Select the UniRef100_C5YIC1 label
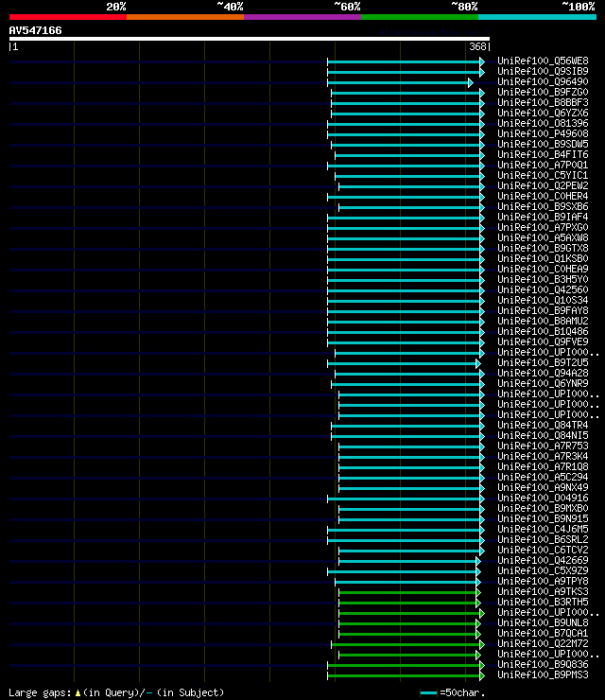The height and width of the screenshot is (700, 605). 543,175
